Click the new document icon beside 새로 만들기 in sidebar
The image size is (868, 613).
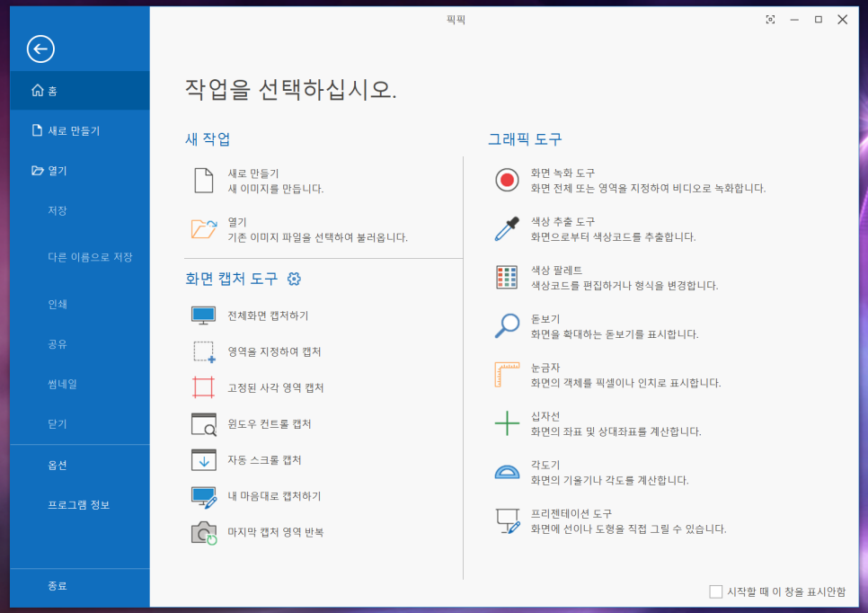pyautogui.click(x=37, y=130)
